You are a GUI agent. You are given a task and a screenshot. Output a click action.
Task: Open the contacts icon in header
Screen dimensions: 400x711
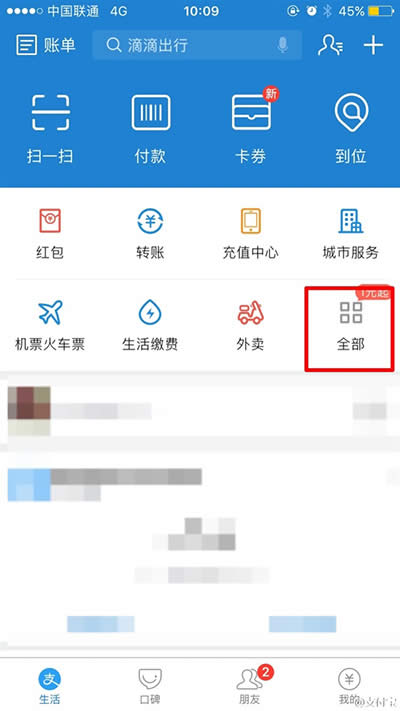330,45
